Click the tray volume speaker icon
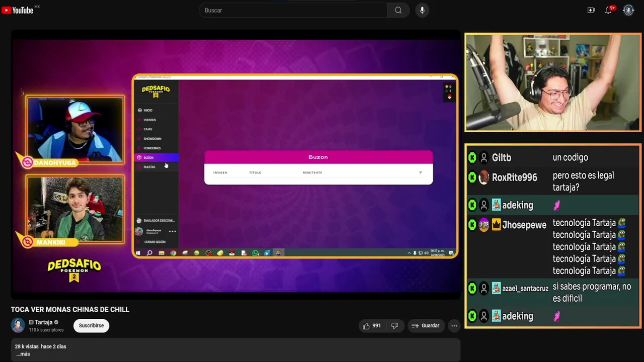 click(x=426, y=253)
